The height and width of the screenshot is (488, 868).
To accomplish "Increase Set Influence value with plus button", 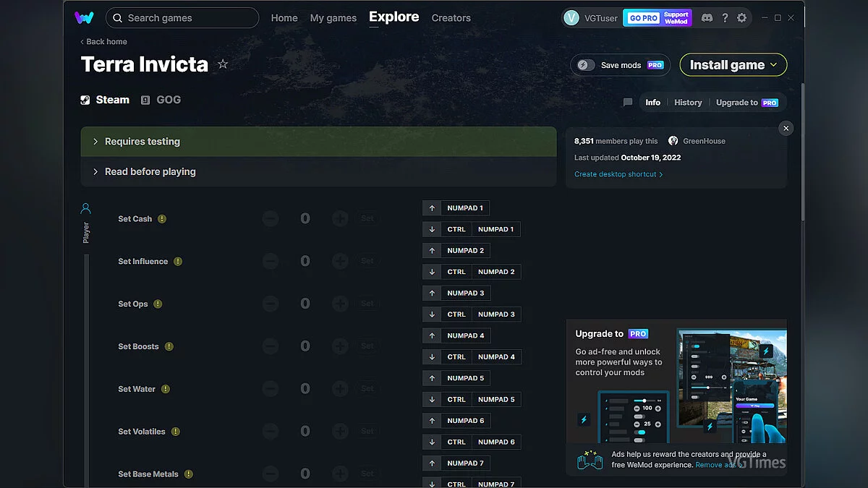I will click(x=340, y=261).
